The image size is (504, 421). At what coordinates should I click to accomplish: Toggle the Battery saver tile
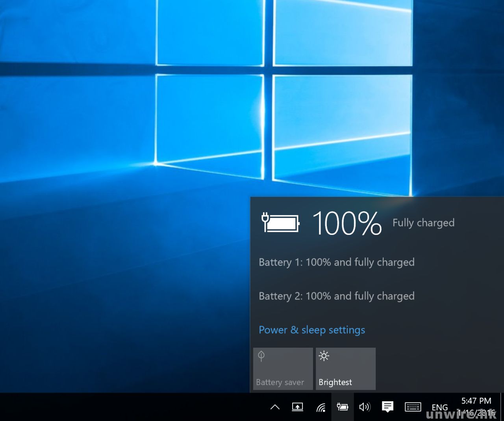click(283, 369)
